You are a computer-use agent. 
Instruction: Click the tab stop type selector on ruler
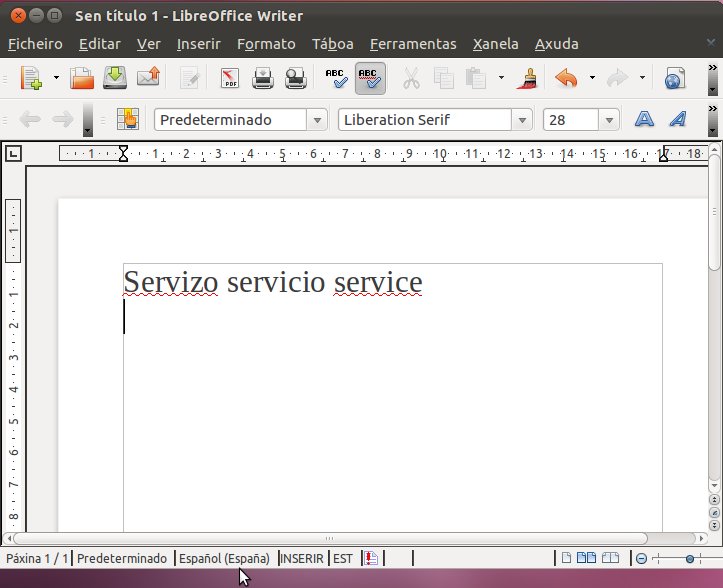coord(13,154)
